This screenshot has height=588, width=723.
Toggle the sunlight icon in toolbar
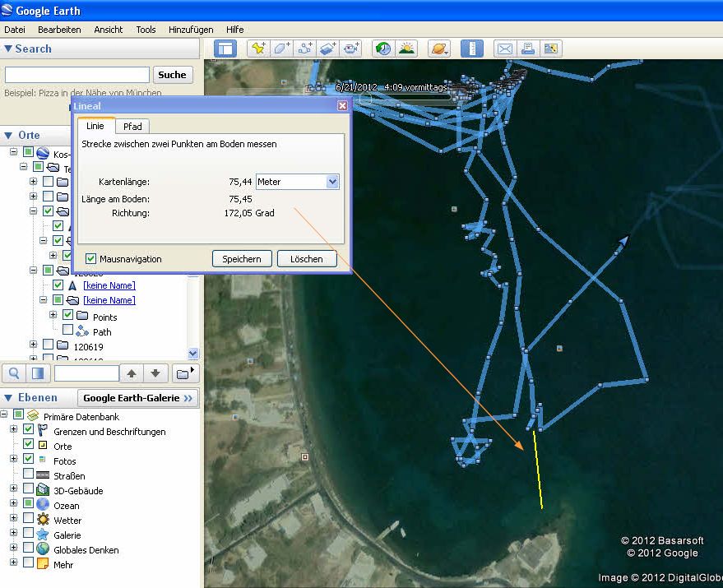click(x=406, y=49)
